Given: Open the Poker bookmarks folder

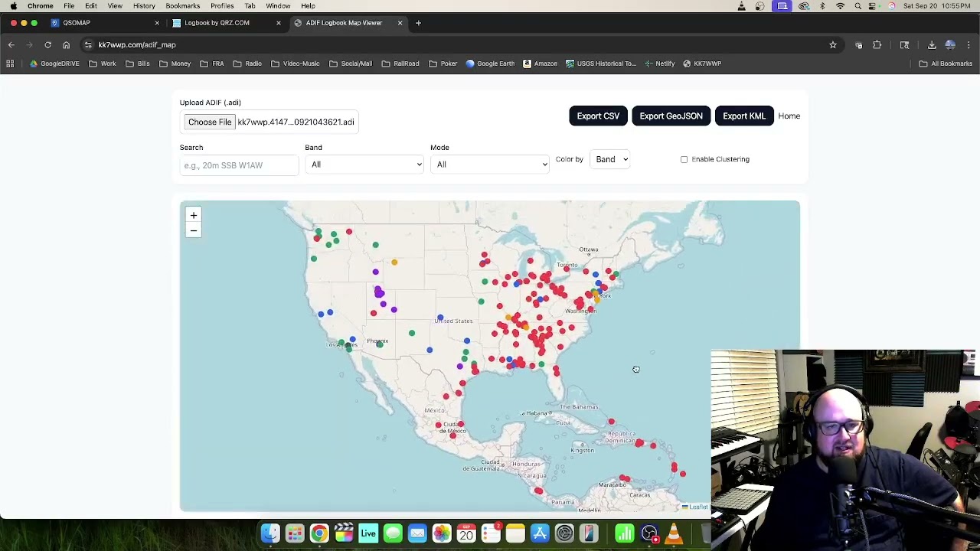Looking at the screenshot, I should [443, 64].
